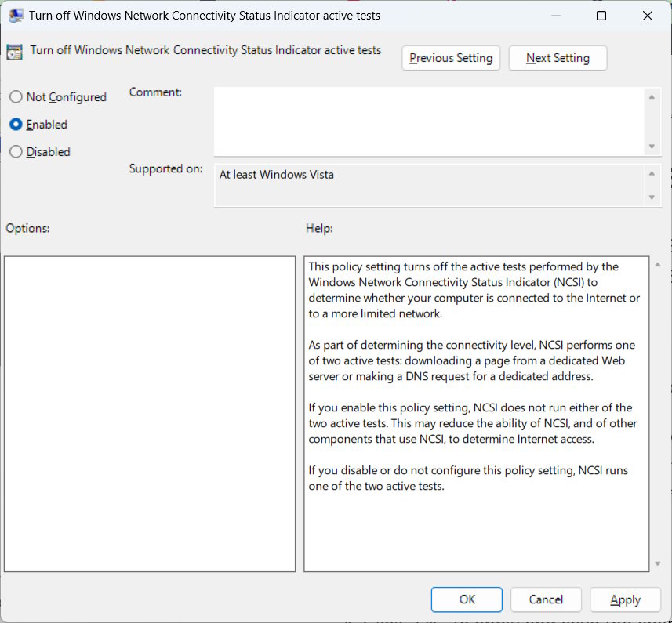Select the Not Configured option
The image size is (672, 623).
pyautogui.click(x=15, y=96)
